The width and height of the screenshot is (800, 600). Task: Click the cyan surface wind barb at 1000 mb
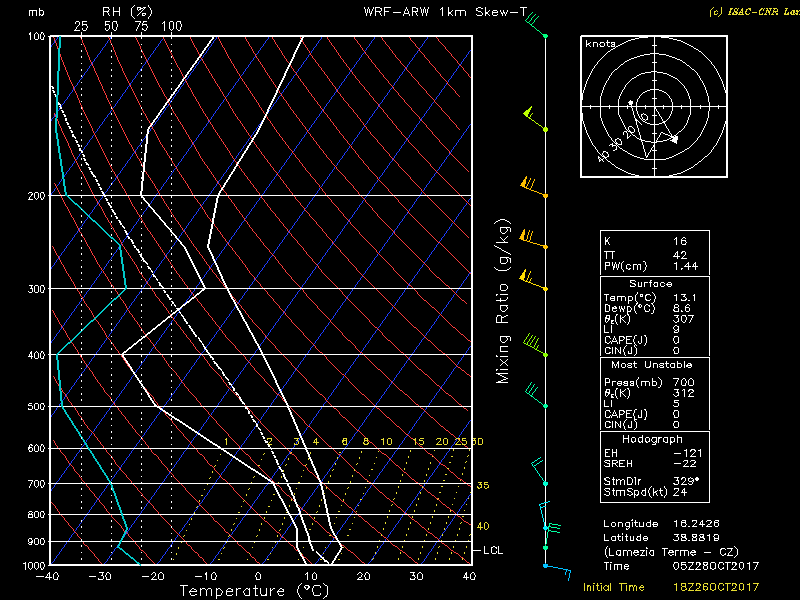558,571
